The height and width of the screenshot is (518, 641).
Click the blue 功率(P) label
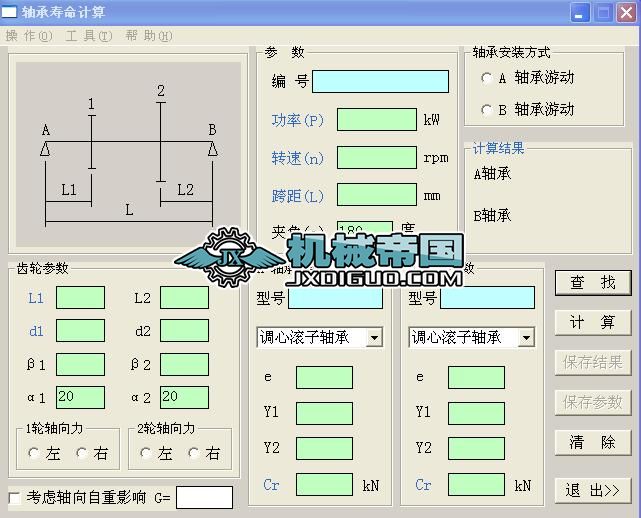(298, 120)
